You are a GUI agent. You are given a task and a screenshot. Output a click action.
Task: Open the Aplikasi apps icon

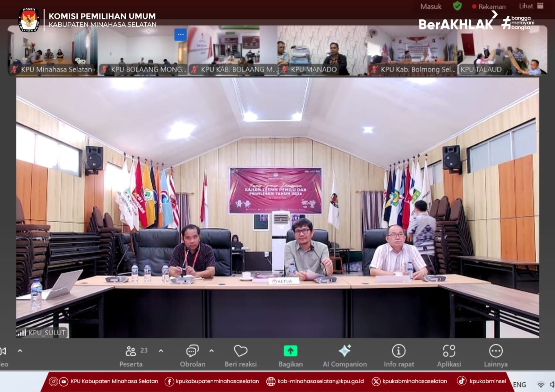click(x=449, y=351)
